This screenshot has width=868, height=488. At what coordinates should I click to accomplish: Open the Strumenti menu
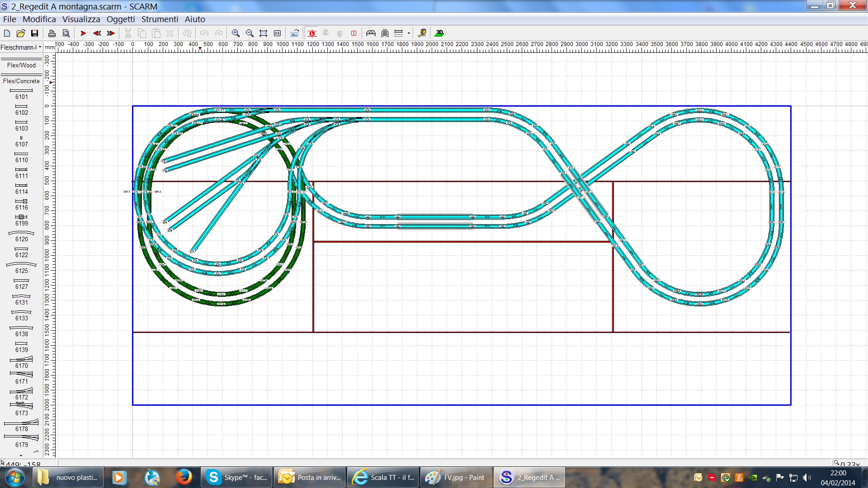click(160, 19)
